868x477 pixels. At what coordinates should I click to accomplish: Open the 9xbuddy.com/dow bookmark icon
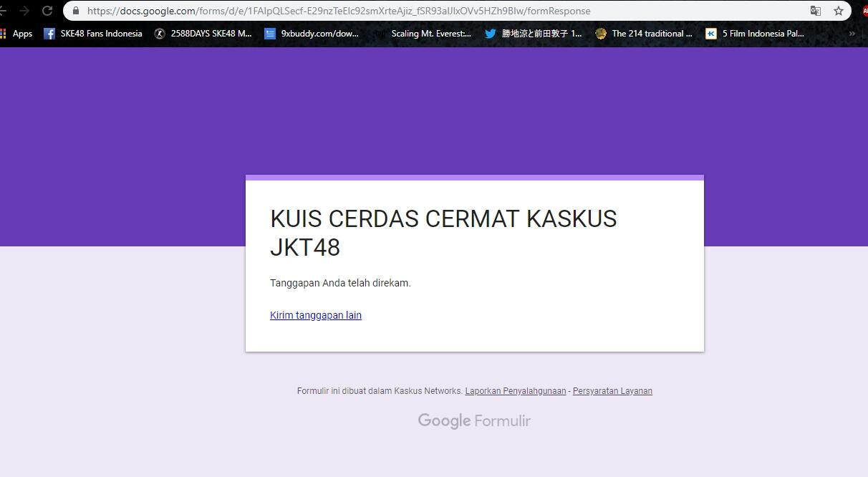pos(270,33)
